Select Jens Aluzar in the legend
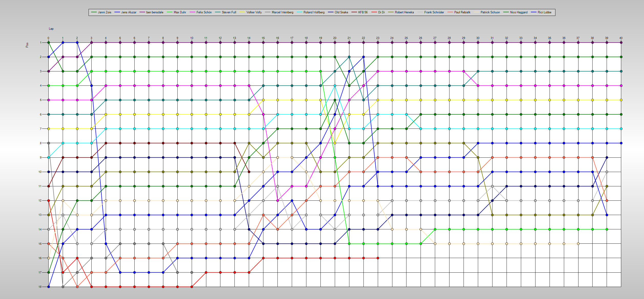This screenshot has width=644, height=299. 125,12
